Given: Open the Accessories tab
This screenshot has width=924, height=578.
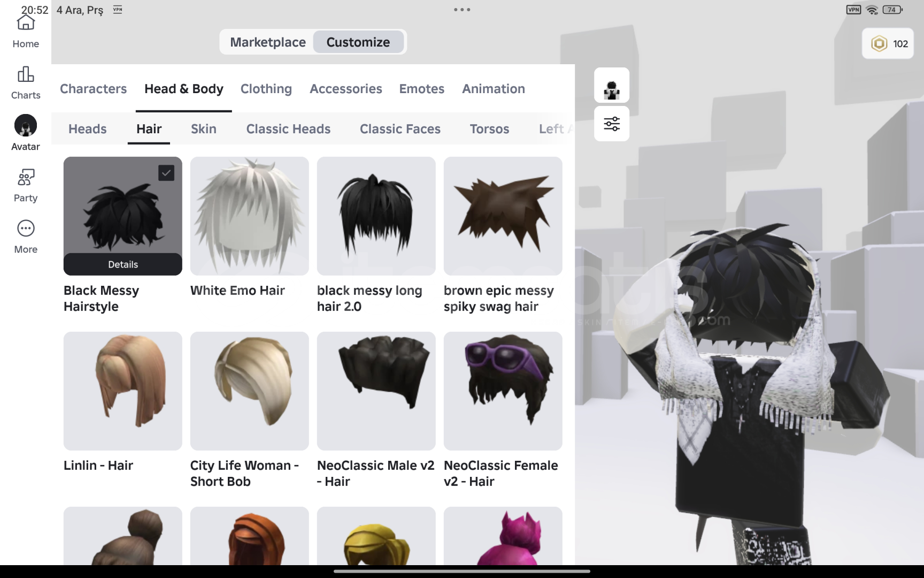Looking at the screenshot, I should point(346,89).
